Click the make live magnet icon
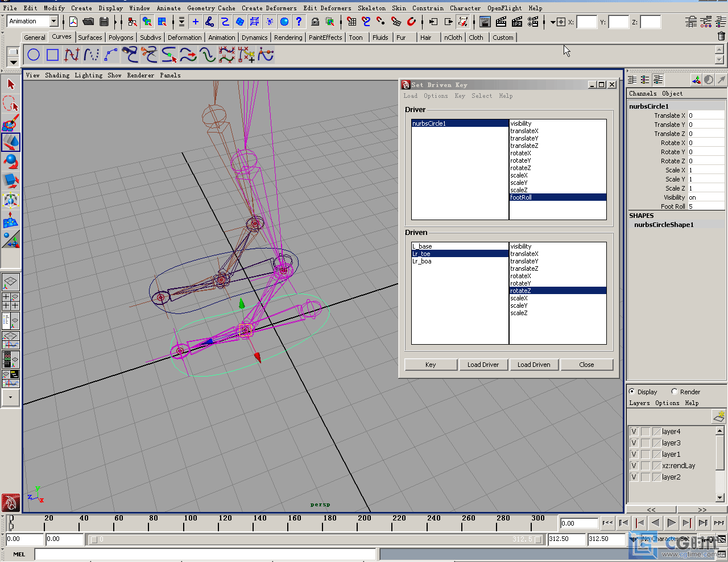The image size is (728, 562). pos(411,22)
